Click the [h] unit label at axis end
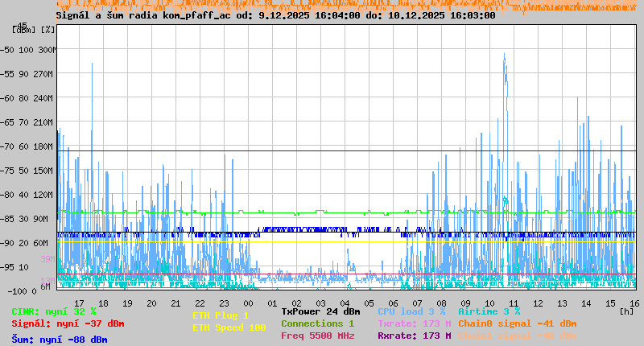Image resolution: width=644 pixels, height=346 pixels. (x=626, y=311)
